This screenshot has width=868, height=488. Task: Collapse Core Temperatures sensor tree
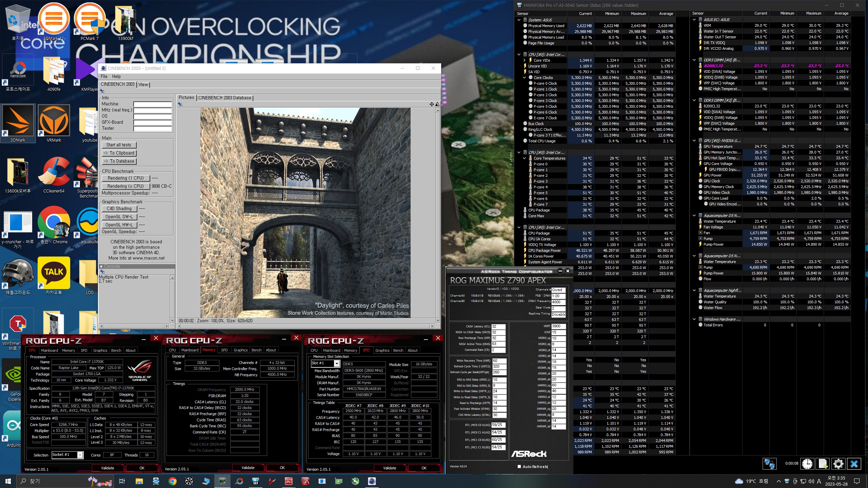pos(525,158)
